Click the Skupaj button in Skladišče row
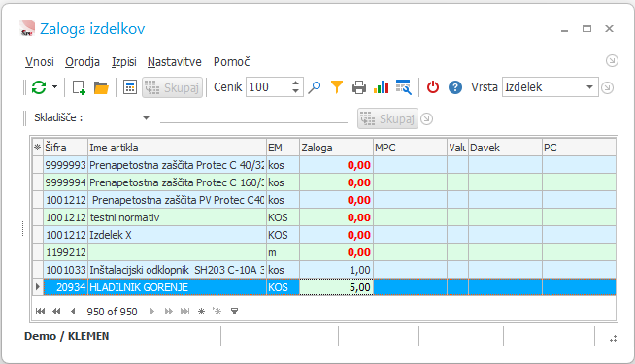The width and height of the screenshot is (635, 364). coord(387,119)
